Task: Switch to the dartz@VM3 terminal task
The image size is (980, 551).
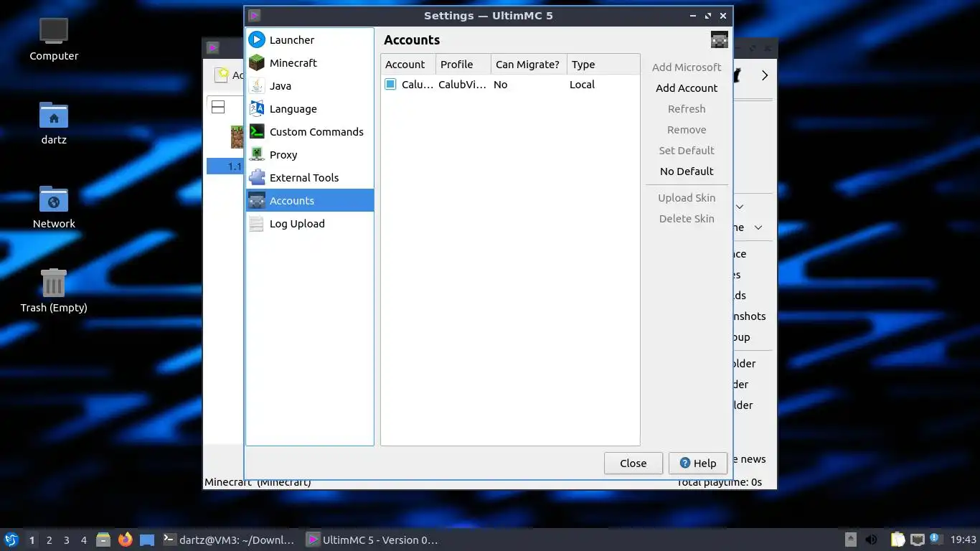Action: pyautogui.click(x=229, y=540)
